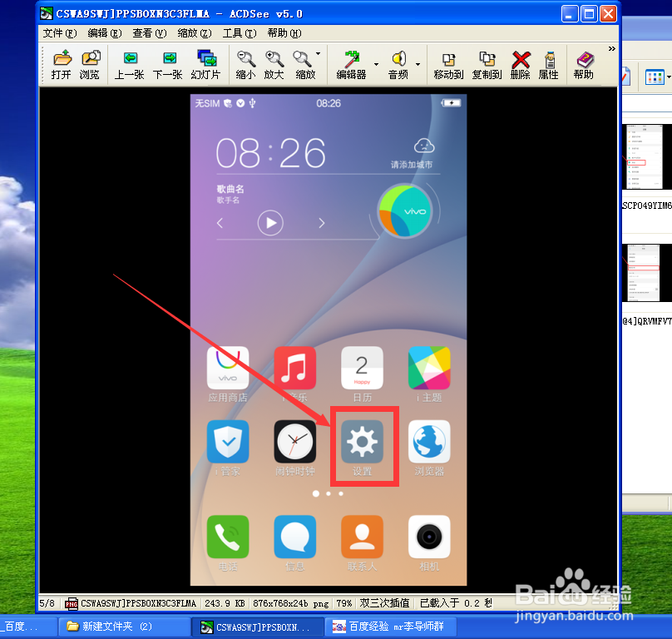Open the View (查看) menu
Screen dimensions: 672x639
pyautogui.click(x=150, y=33)
